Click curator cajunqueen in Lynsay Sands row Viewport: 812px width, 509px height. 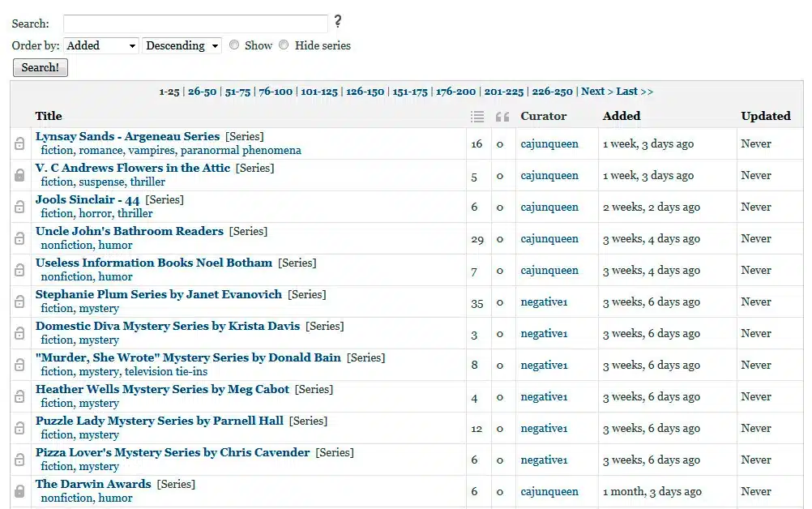click(x=549, y=144)
